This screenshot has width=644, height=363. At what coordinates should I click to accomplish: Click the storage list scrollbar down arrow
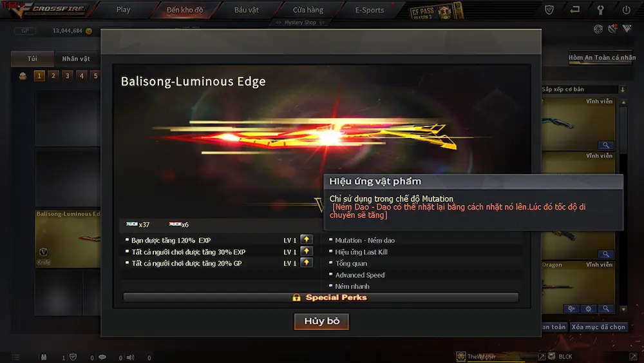pos(623,309)
